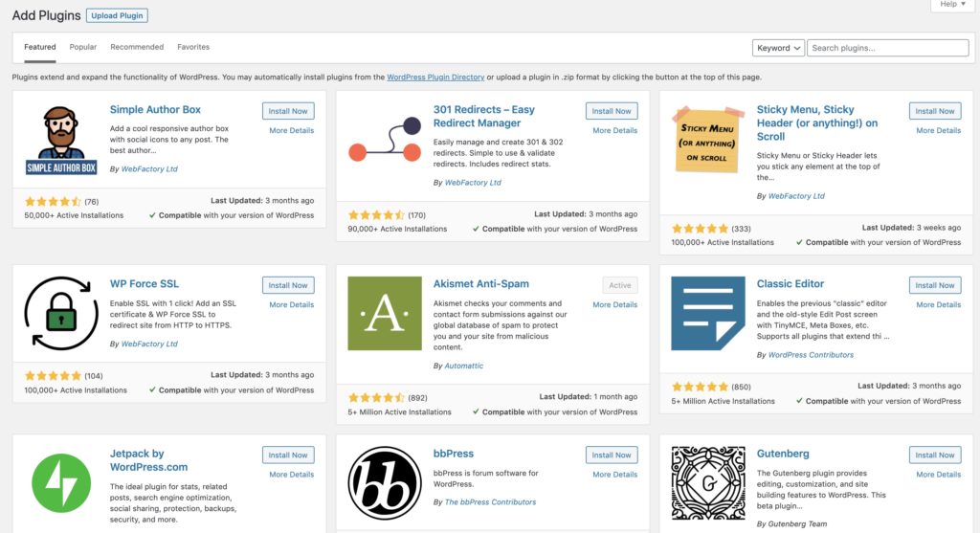Image resolution: width=980 pixels, height=533 pixels.
Task: Install the 301 Redirects plugin
Action: click(x=612, y=111)
